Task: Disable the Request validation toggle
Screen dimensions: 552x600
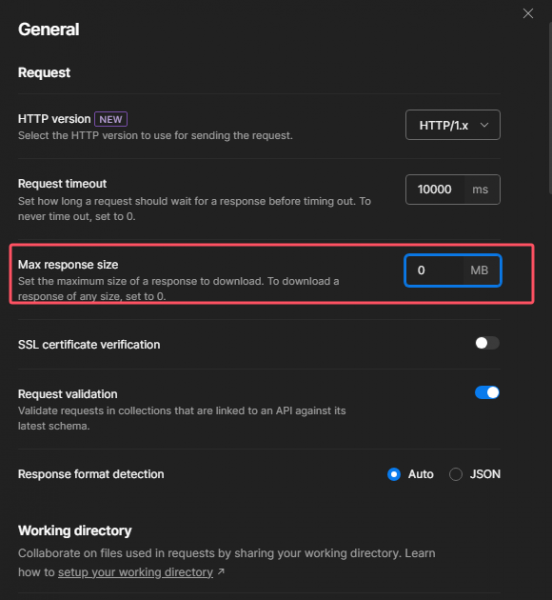Action: coord(487,393)
